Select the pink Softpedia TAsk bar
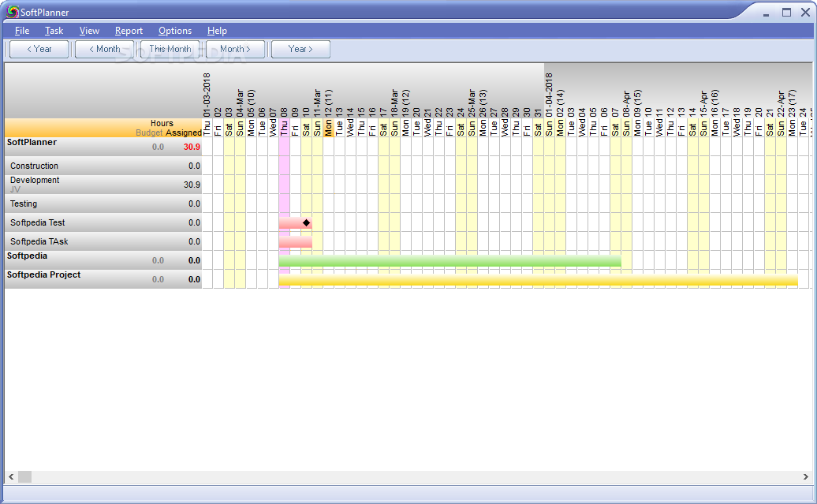Screen dimensions: 817x504 click(x=296, y=242)
